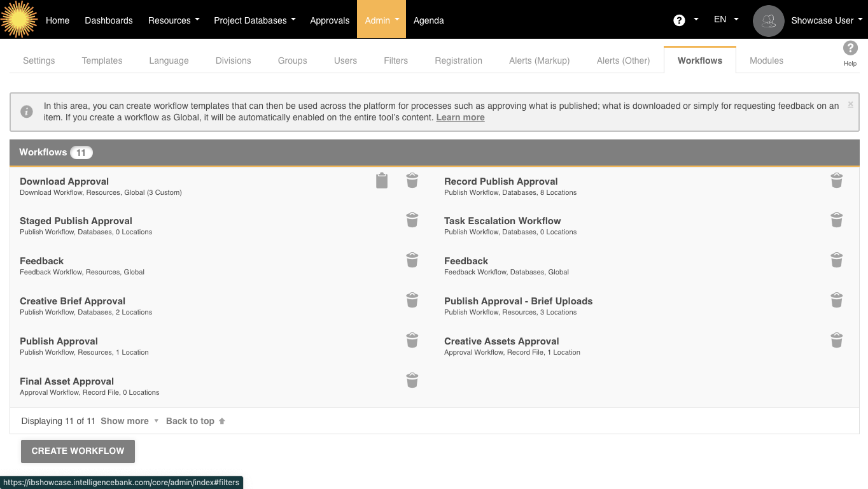The image size is (868, 489).
Task: Delete the Record Publish Approval workflow
Action: pyautogui.click(x=837, y=181)
